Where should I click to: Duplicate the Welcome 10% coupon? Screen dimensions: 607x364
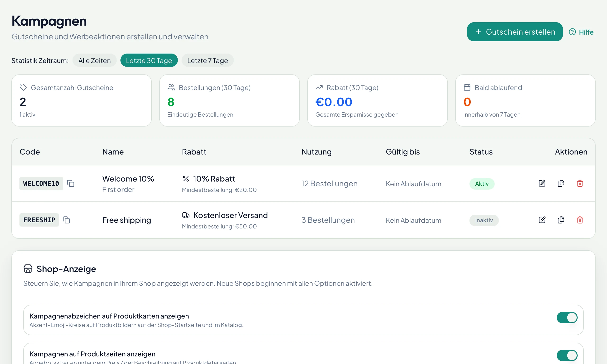point(561,183)
